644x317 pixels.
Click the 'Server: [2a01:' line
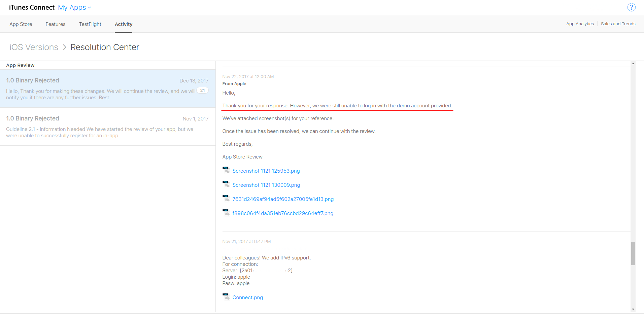point(257,271)
